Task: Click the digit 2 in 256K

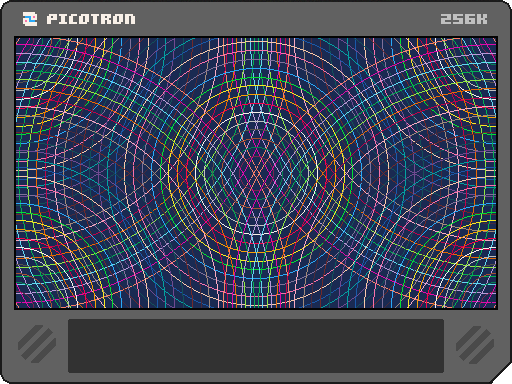Action: point(446,19)
